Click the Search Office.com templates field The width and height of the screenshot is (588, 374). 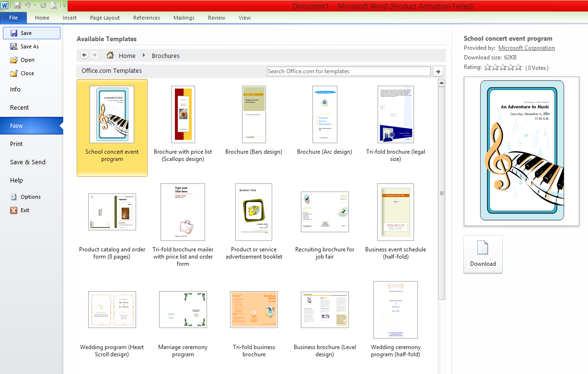tap(348, 71)
